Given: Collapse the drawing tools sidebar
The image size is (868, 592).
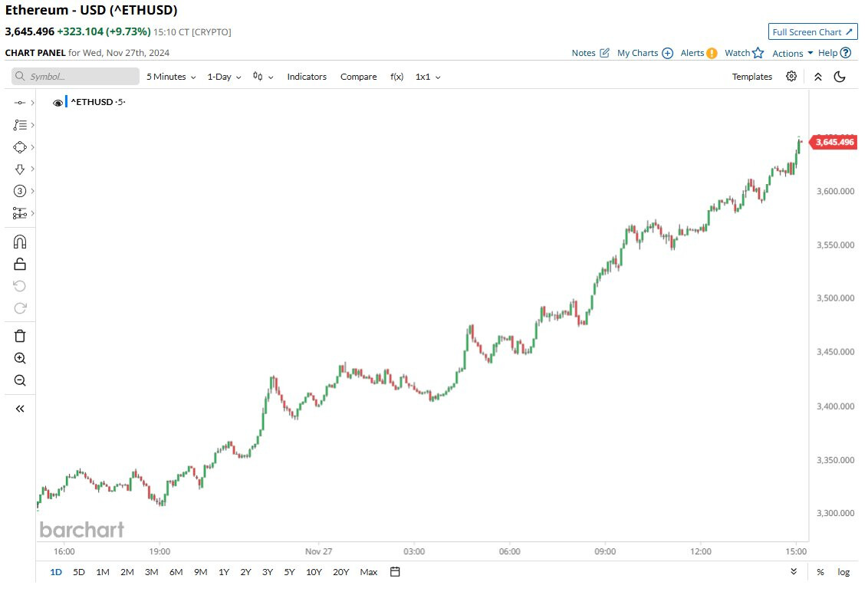Looking at the screenshot, I should [x=20, y=409].
